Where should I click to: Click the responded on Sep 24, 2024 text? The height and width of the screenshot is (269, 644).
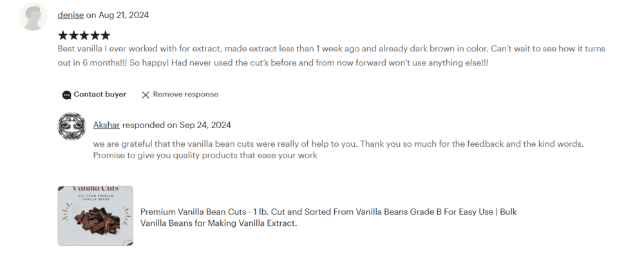[176, 125]
